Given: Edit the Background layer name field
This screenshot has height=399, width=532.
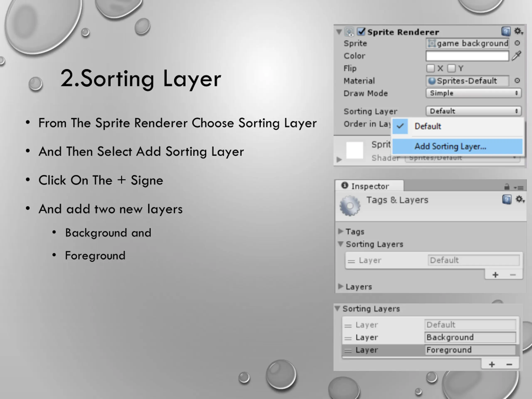Looking at the screenshot, I should pos(470,337).
